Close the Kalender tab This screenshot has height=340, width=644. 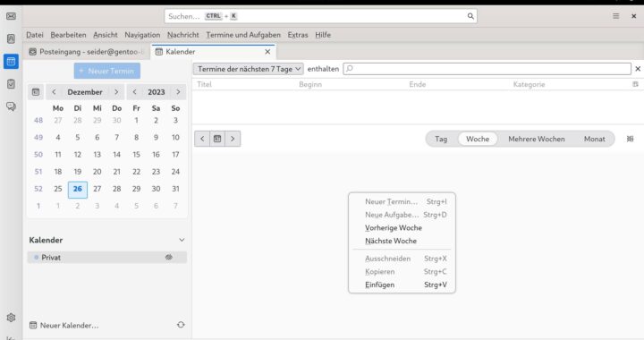[267, 52]
